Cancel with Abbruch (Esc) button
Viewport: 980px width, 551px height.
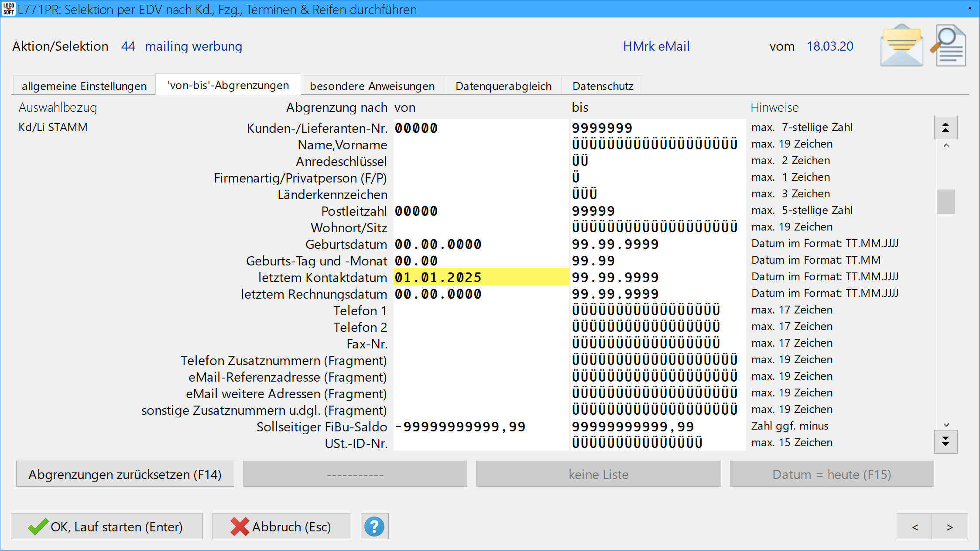[x=281, y=527]
